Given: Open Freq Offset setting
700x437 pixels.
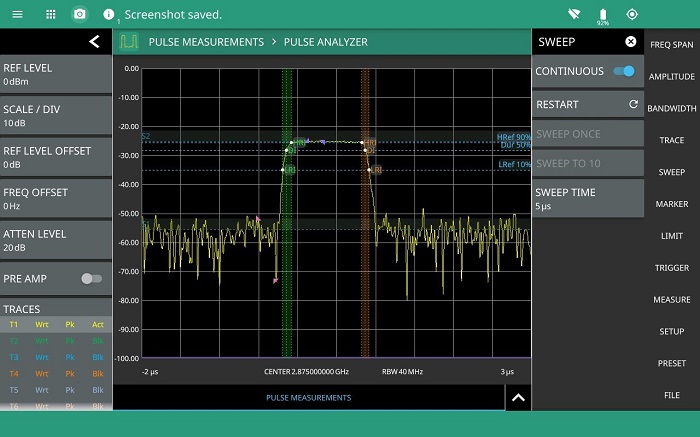Looking at the screenshot, I should [56, 199].
